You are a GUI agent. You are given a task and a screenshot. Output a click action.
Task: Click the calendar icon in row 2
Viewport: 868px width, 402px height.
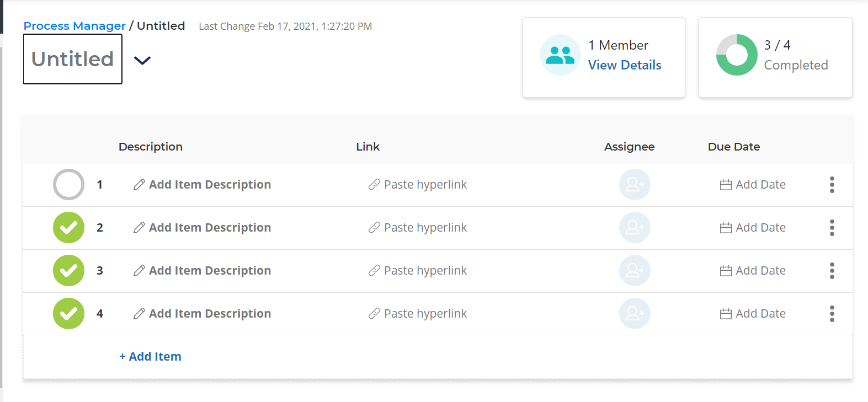click(726, 228)
